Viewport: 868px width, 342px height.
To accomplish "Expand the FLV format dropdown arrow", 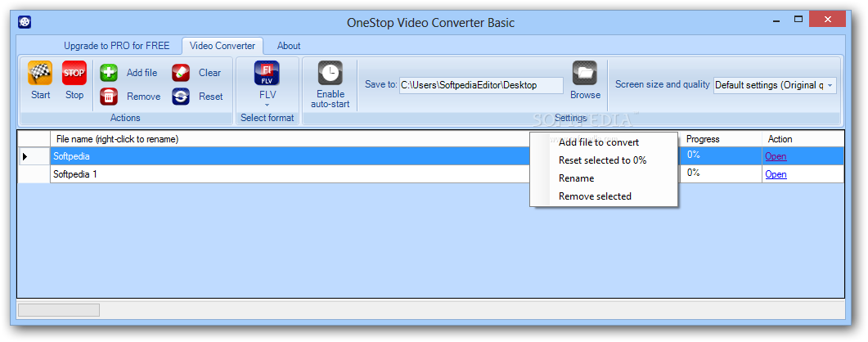I will (x=268, y=105).
